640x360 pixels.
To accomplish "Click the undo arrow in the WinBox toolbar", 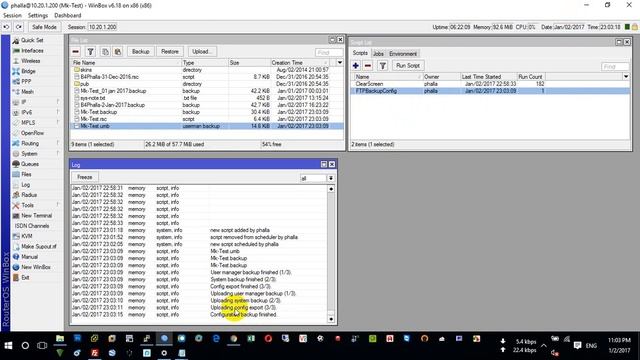I will click(6, 27).
